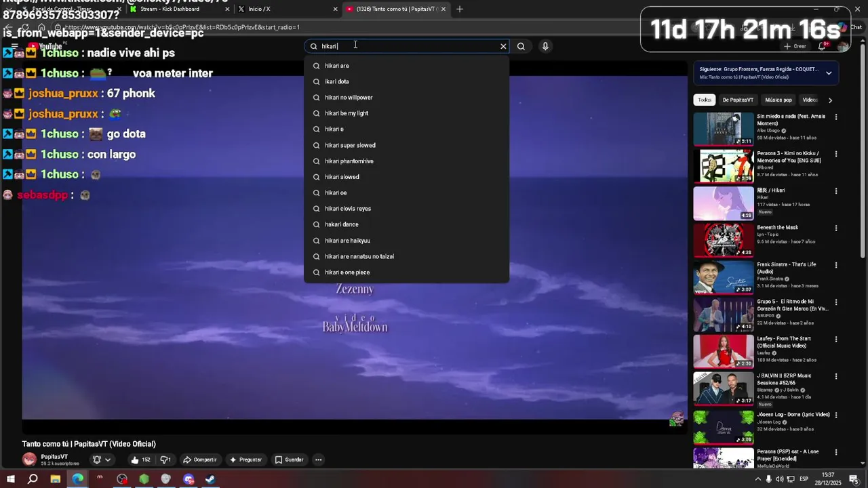The image size is (868, 488).
Task: Open the '陽炎 / Hikari' video title
Action: pyautogui.click(x=771, y=190)
